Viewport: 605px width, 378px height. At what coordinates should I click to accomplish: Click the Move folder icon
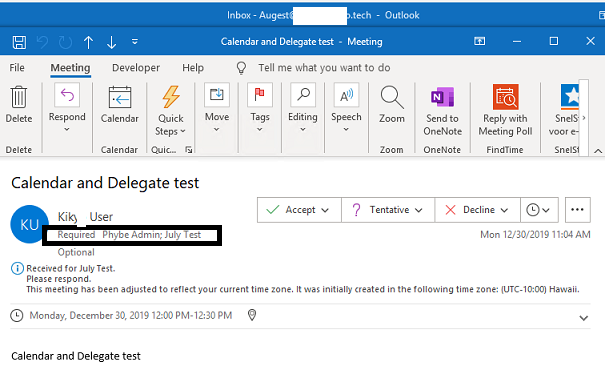tap(217, 94)
